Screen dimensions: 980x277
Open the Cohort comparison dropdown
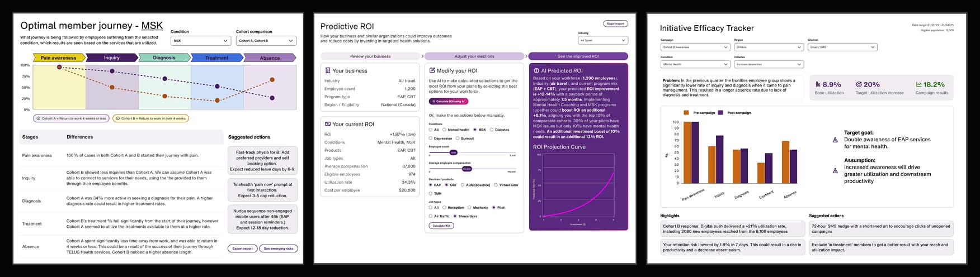pos(266,41)
